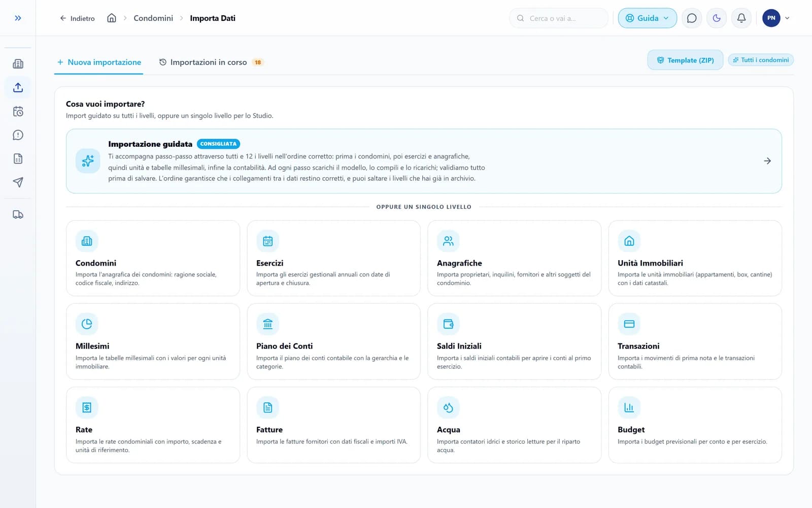The width and height of the screenshot is (812, 508).
Task: Click the Esercizi calendar icon
Action: click(x=267, y=241)
